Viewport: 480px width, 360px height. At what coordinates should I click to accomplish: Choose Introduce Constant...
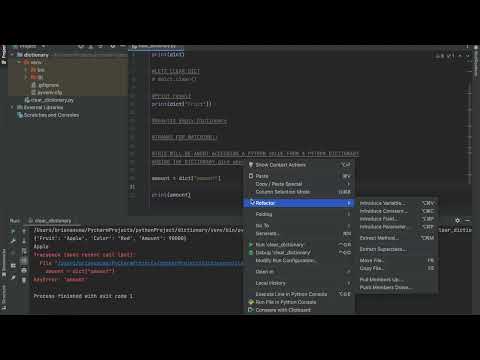[397, 211]
